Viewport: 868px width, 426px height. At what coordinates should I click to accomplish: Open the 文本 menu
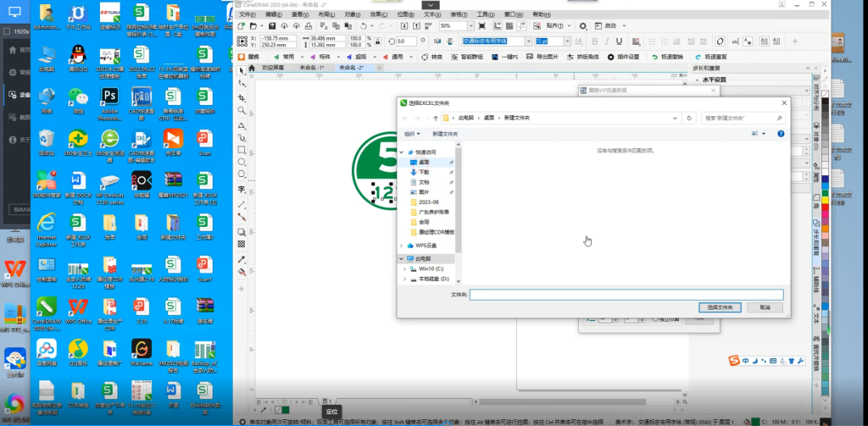(x=432, y=14)
